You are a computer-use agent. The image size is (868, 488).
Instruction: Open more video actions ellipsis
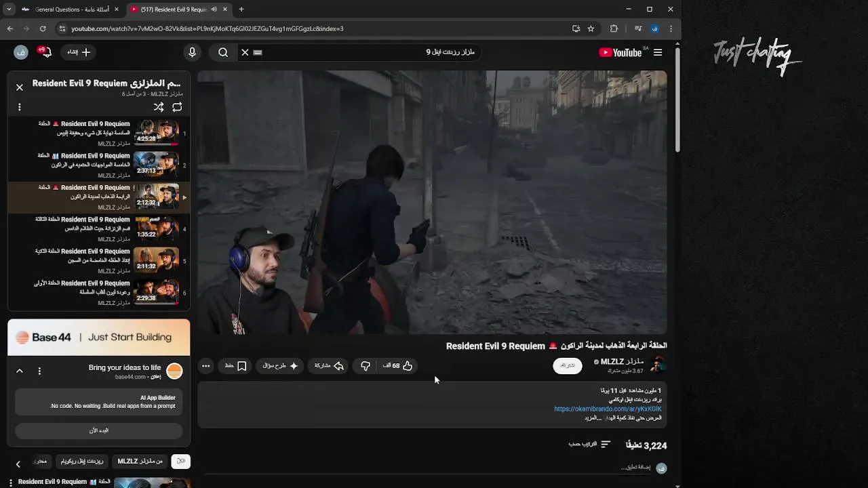click(x=206, y=366)
